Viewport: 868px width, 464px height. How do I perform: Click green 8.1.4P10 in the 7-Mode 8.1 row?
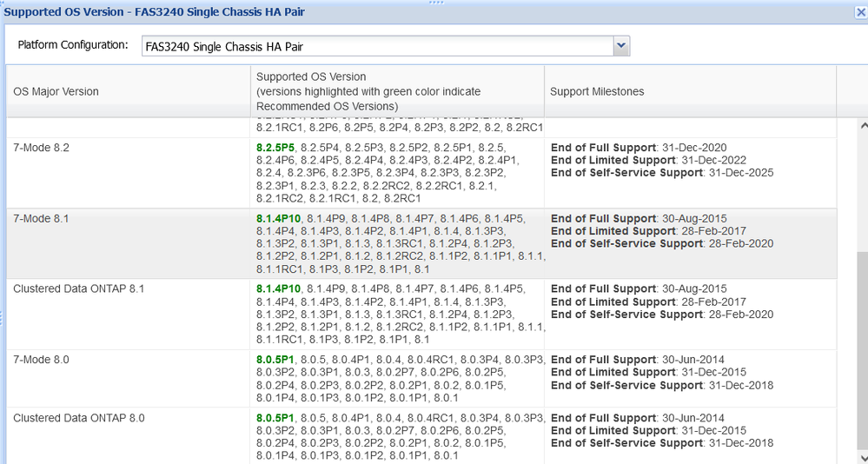tap(278, 219)
